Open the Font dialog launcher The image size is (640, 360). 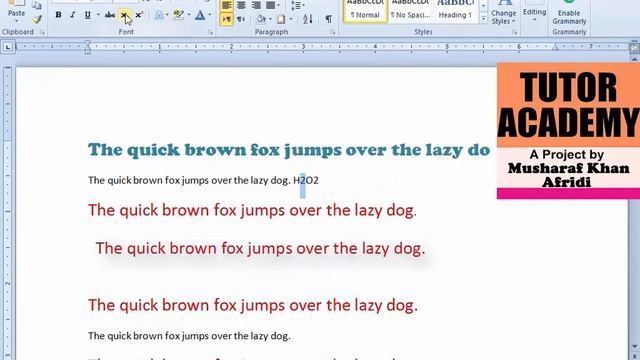(x=211, y=32)
